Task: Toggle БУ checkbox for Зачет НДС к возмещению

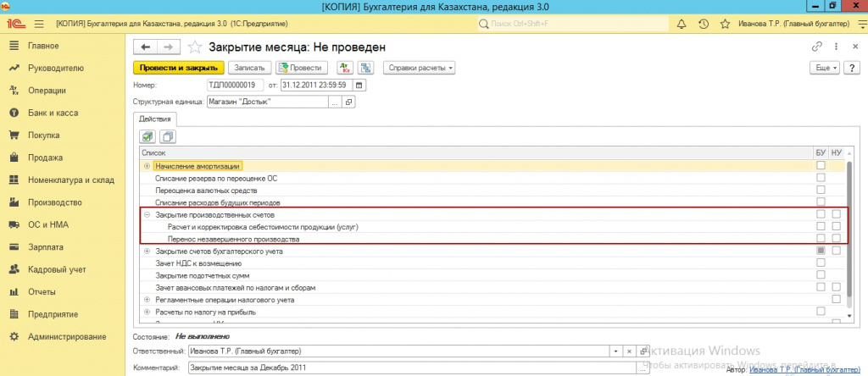Action: tap(821, 263)
